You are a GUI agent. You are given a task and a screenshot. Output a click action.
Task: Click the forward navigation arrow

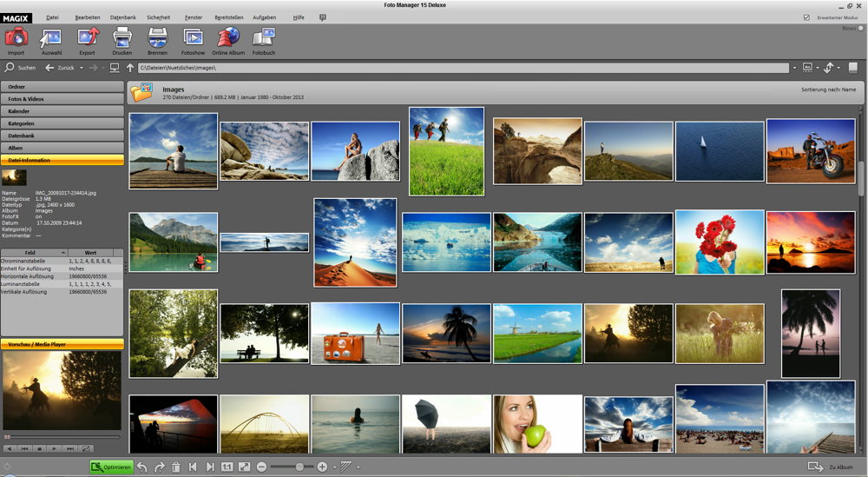coord(93,68)
